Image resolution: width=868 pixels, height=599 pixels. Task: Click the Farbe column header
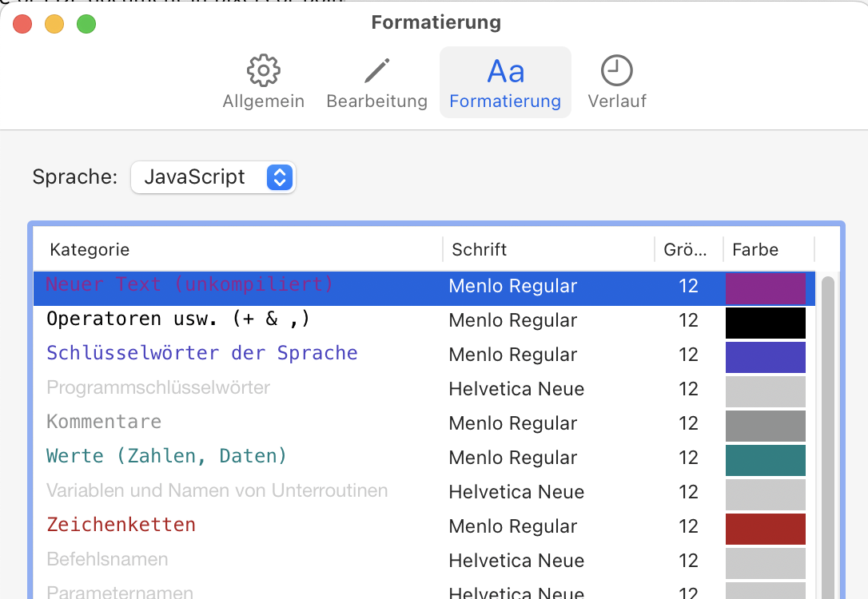755,250
